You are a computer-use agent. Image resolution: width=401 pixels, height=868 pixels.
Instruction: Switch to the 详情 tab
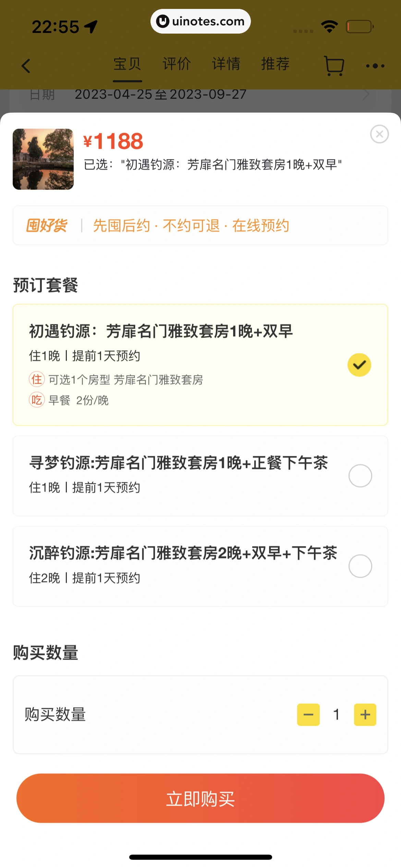[x=226, y=64]
